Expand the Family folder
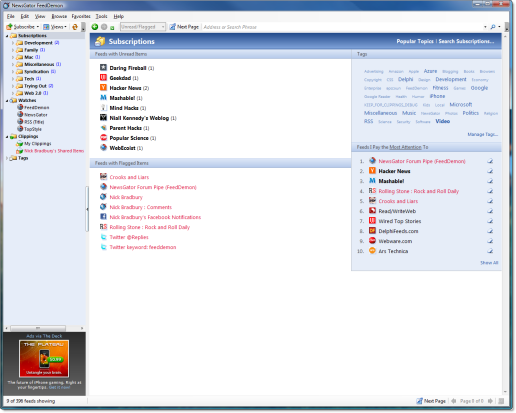The width and height of the screenshot is (516, 413). pyautogui.click(x=13, y=50)
